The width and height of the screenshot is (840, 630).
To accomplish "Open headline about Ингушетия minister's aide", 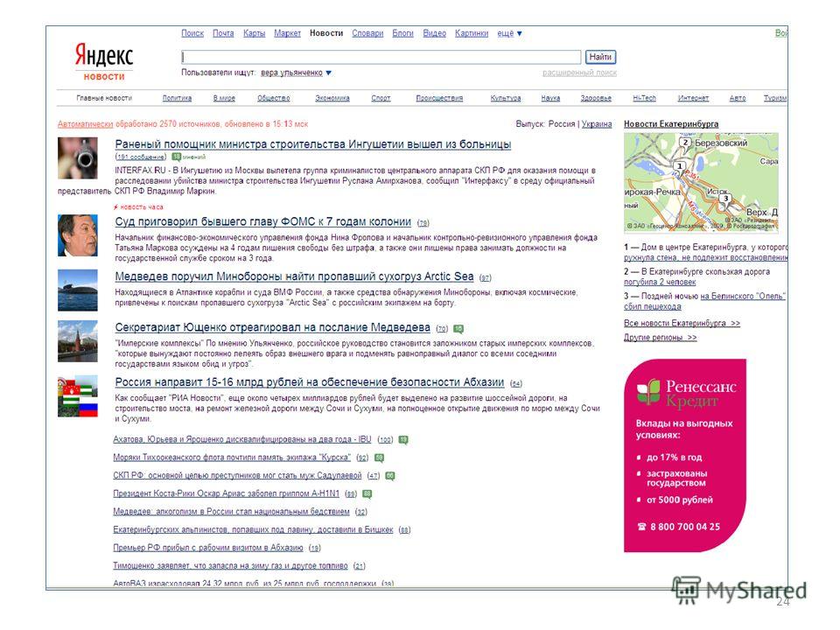I will (x=313, y=144).
